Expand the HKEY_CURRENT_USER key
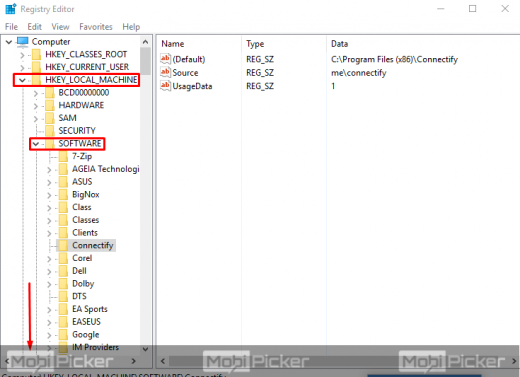This screenshot has height=377, width=520. (x=22, y=68)
